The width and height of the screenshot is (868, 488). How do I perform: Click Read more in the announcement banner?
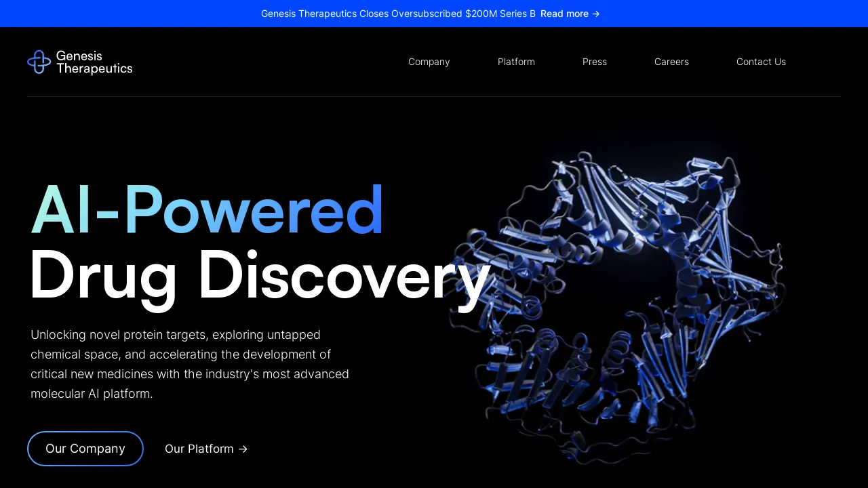[x=570, y=14]
